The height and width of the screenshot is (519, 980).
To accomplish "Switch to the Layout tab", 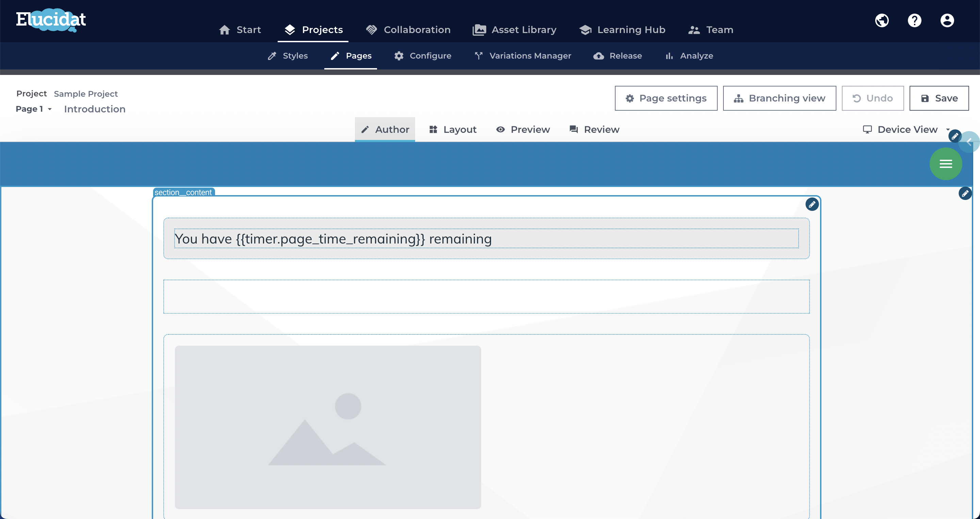I will [x=453, y=129].
